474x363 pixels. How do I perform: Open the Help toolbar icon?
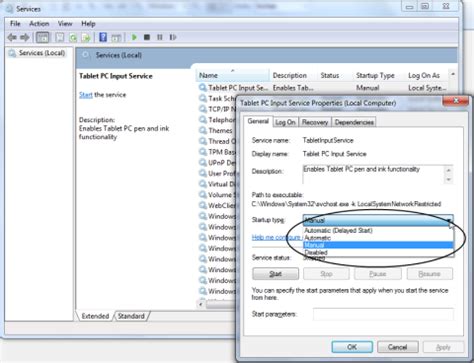tap(103, 37)
